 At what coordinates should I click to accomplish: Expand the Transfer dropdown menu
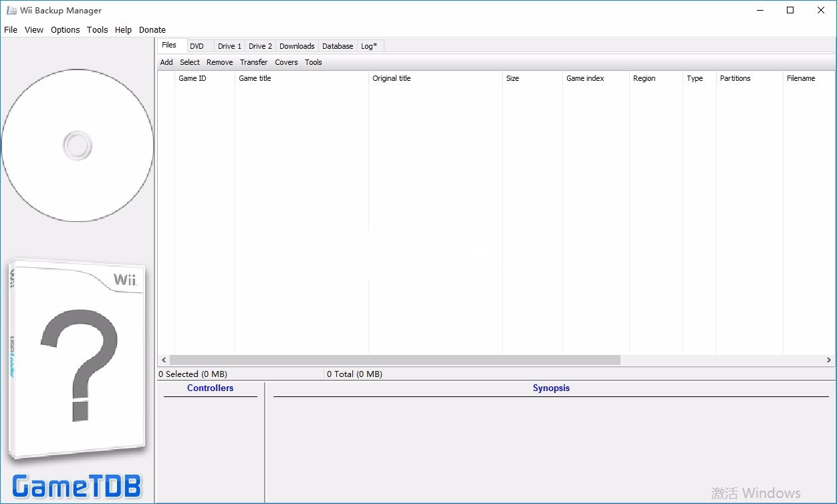pyautogui.click(x=253, y=62)
